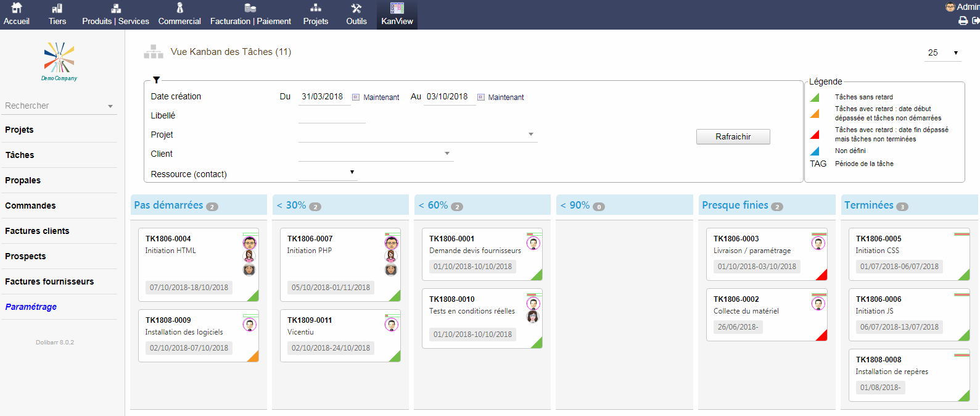Click the Admin user avatar
Viewport: 980px width, 416px height.
(x=950, y=7)
